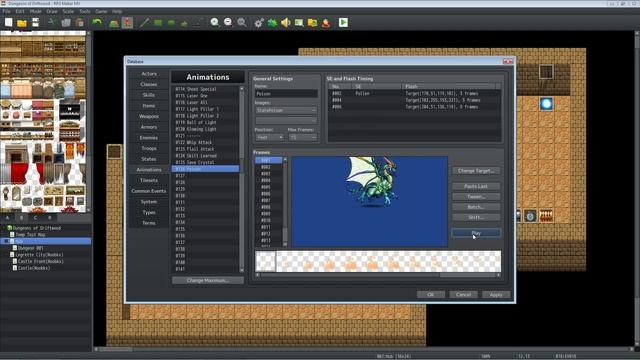
Task: Click the Zoom Out magnifier icon
Action: [228, 22]
